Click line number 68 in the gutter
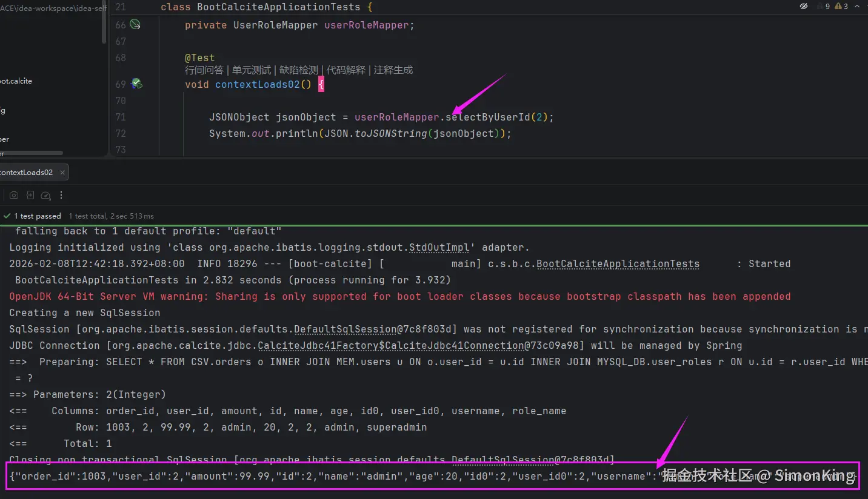868x499 pixels. pos(120,58)
